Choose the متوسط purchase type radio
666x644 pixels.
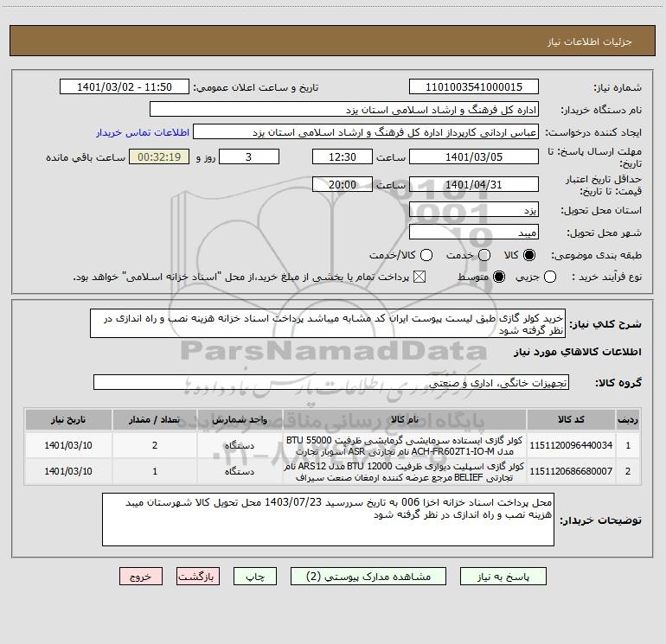coord(499,277)
